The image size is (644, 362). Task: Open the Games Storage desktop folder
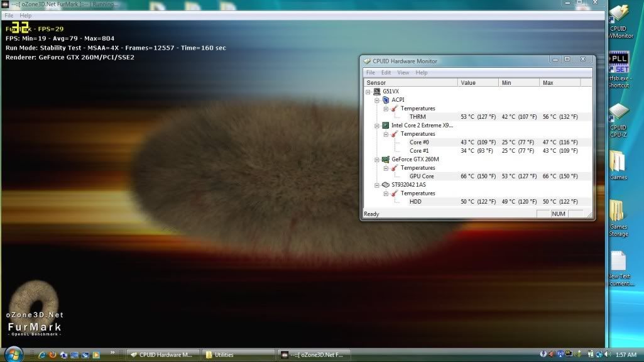click(x=618, y=218)
